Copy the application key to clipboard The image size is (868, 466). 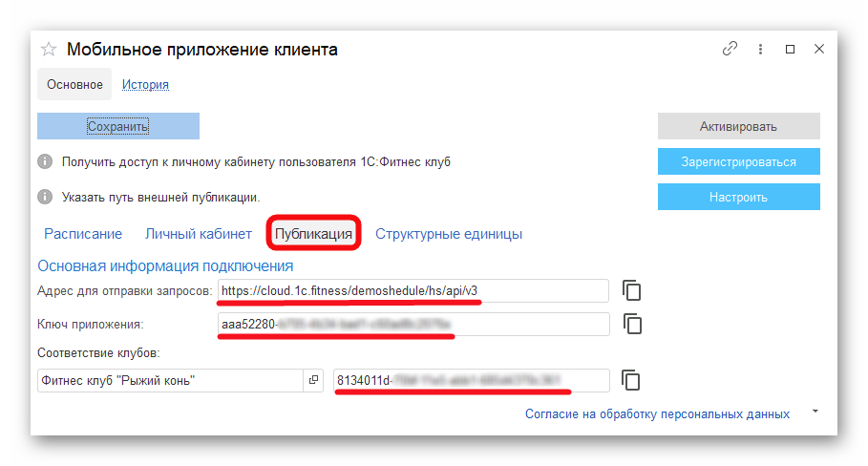tap(632, 324)
